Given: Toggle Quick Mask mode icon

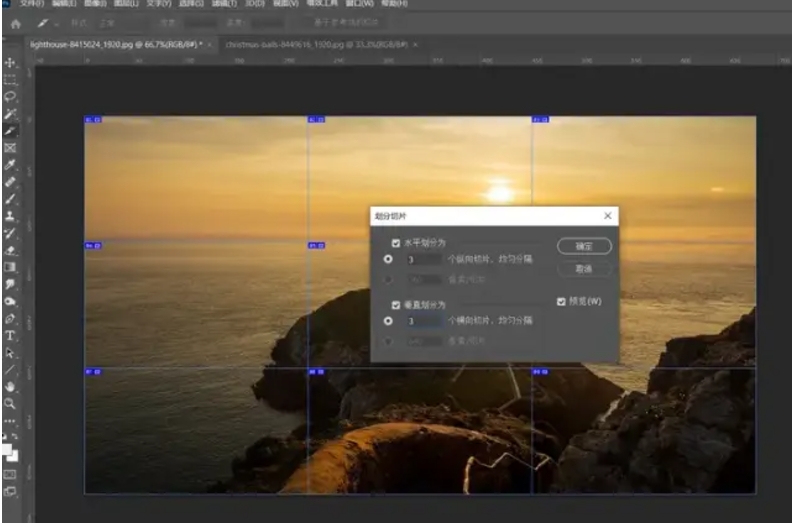Looking at the screenshot, I should (x=10, y=474).
